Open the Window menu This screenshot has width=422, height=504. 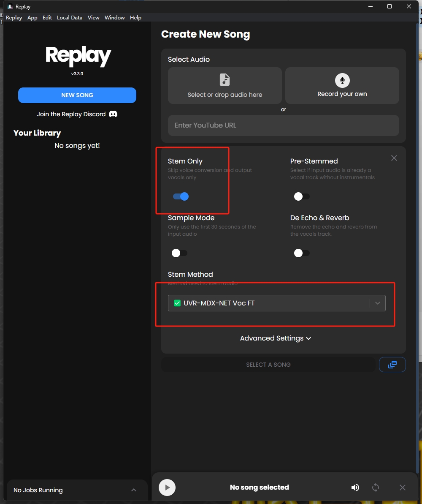coord(115,18)
